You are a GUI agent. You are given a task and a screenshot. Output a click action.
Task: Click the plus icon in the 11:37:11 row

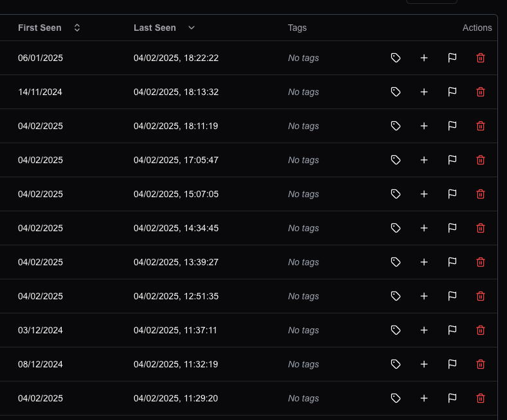pyautogui.click(x=424, y=330)
